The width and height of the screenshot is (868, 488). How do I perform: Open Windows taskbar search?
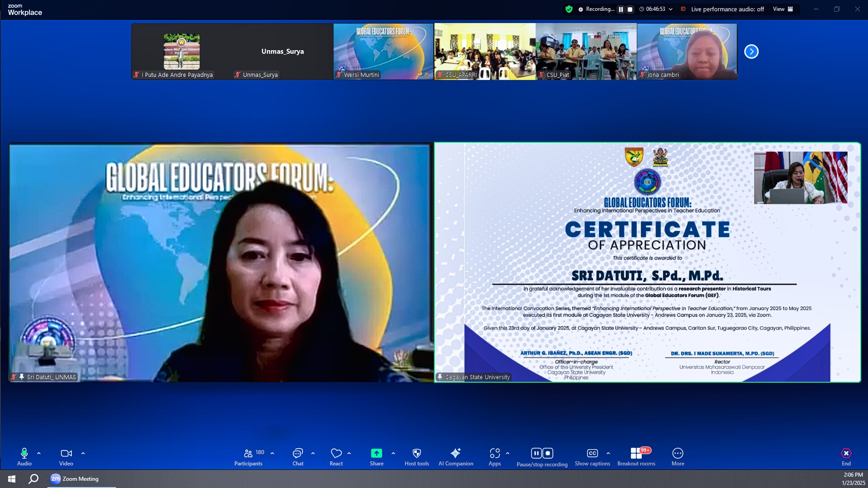(33, 479)
